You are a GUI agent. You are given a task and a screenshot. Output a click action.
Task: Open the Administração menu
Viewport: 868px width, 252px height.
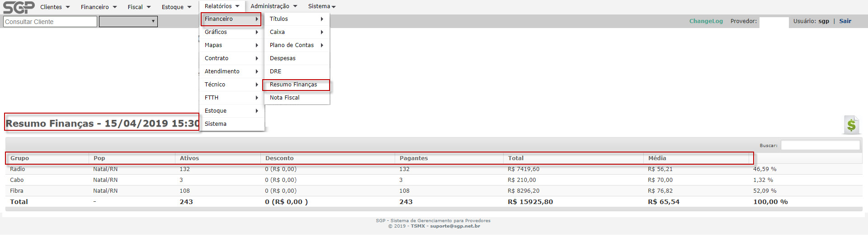(x=274, y=6)
